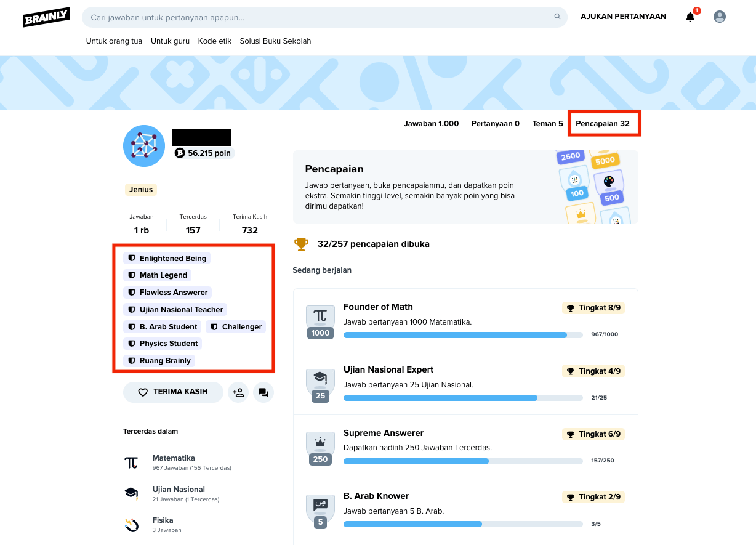Click the Challenger shield icon
The image size is (756, 545).
[x=214, y=327]
